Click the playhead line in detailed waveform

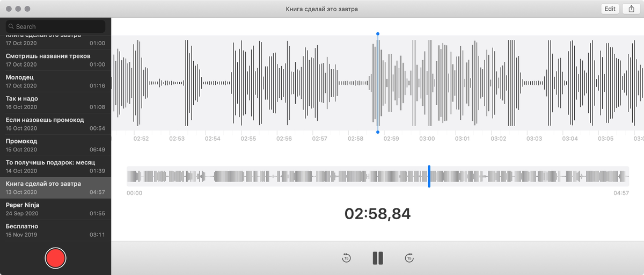pos(378,83)
